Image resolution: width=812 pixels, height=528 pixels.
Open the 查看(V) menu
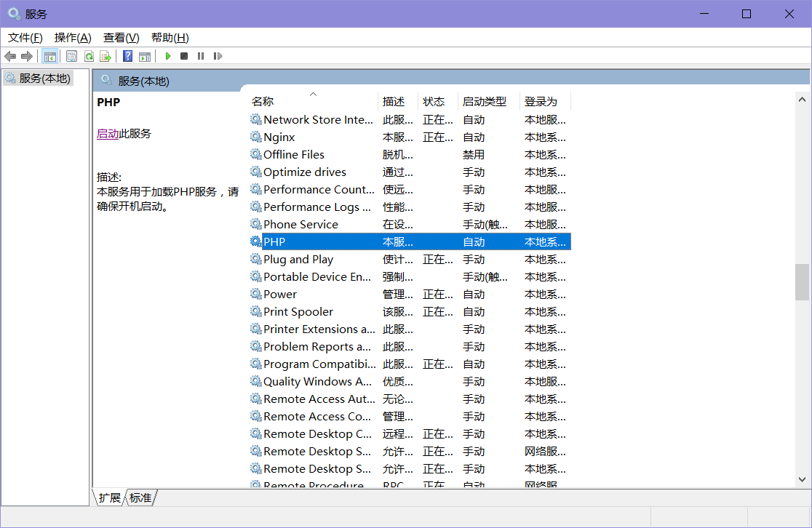(x=122, y=38)
